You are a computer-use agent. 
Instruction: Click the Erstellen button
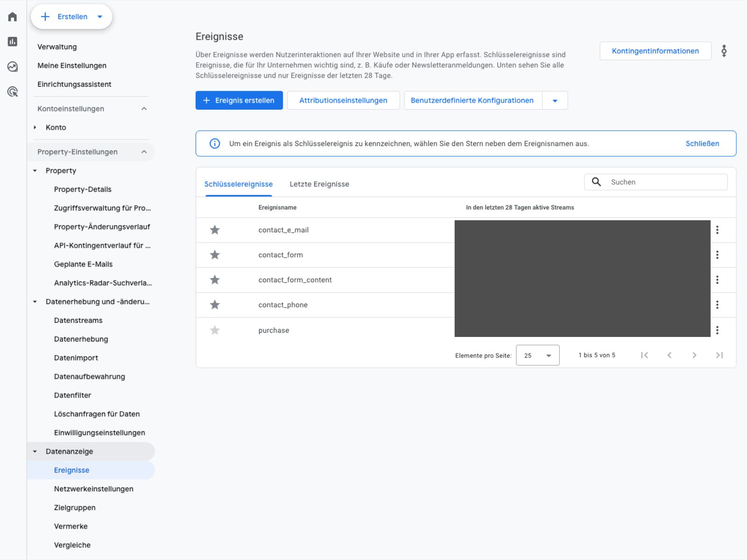pyautogui.click(x=71, y=17)
